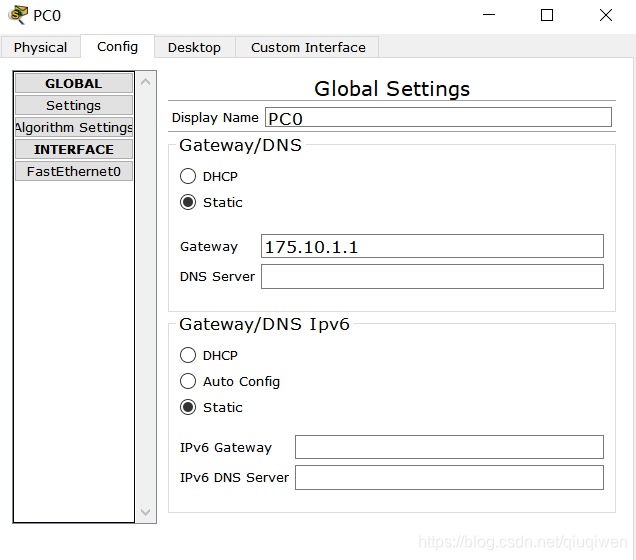Click the Packet Tracer PC0 window icon
Screen dimensions: 636x560
click(x=18, y=15)
